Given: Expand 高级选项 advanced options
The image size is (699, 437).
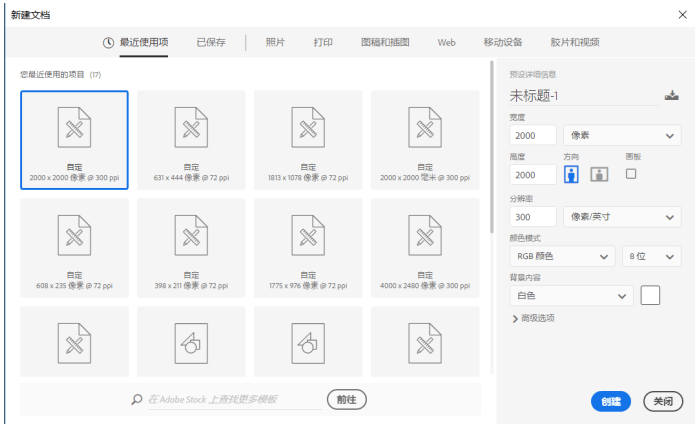Looking at the screenshot, I should [533, 318].
